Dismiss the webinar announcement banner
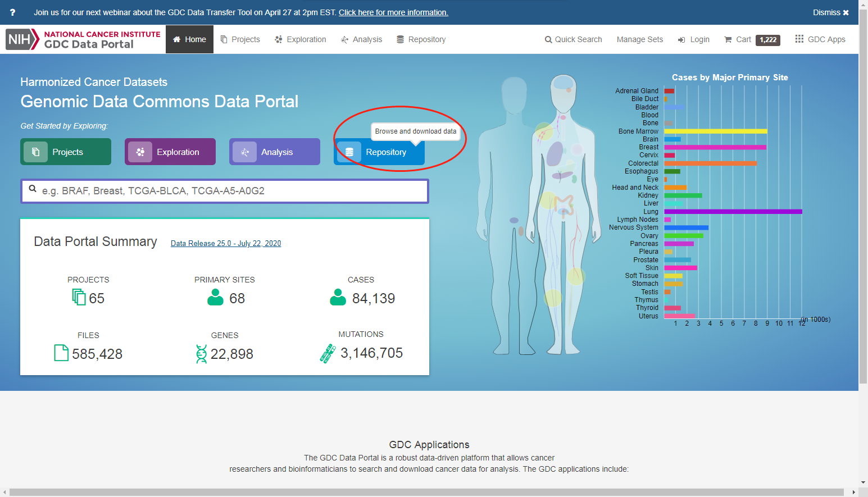 point(830,12)
